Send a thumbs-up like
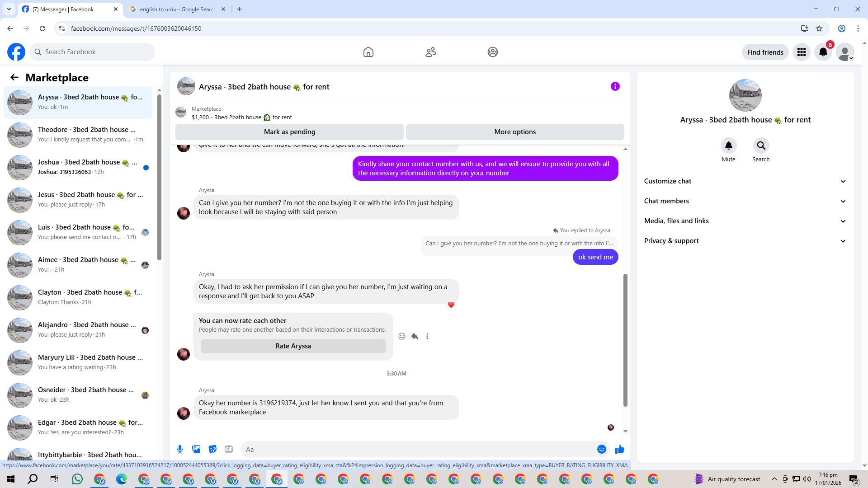 point(619,449)
